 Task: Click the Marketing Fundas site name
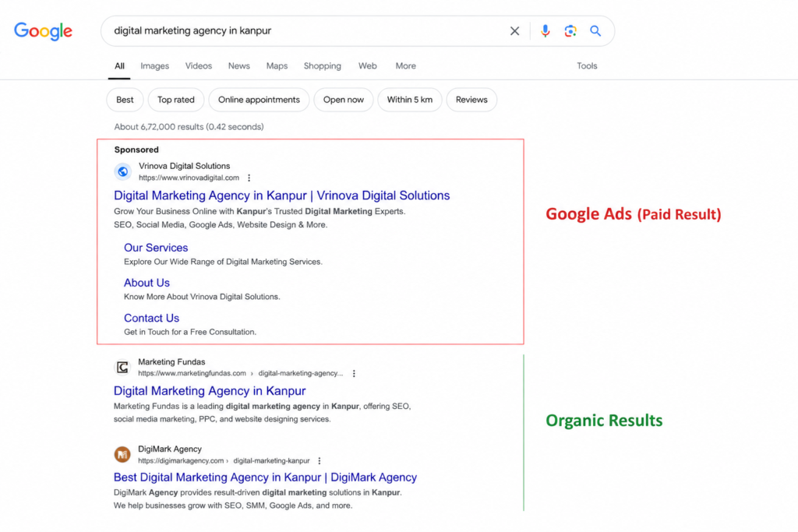tap(171, 362)
